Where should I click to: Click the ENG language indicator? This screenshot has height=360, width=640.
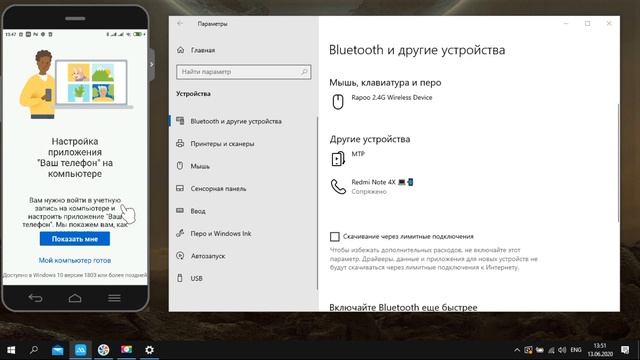coord(576,350)
